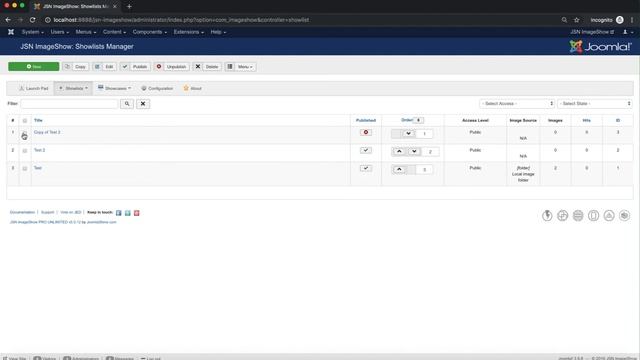Sort by the Order column header

[x=407, y=120]
